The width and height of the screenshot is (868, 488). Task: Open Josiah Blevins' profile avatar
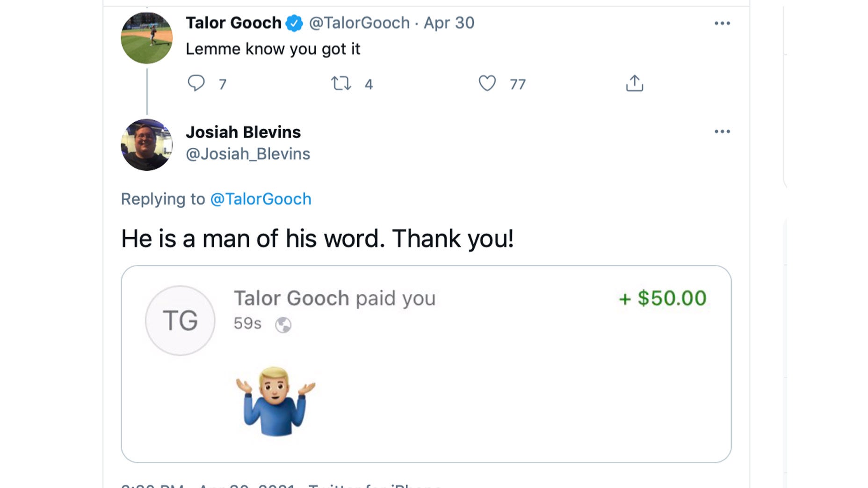146,145
